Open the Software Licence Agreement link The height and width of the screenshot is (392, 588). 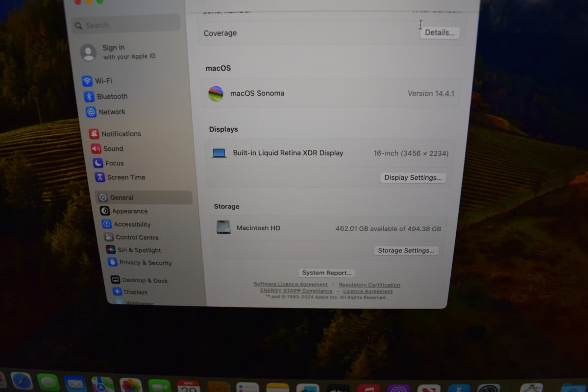pos(291,285)
